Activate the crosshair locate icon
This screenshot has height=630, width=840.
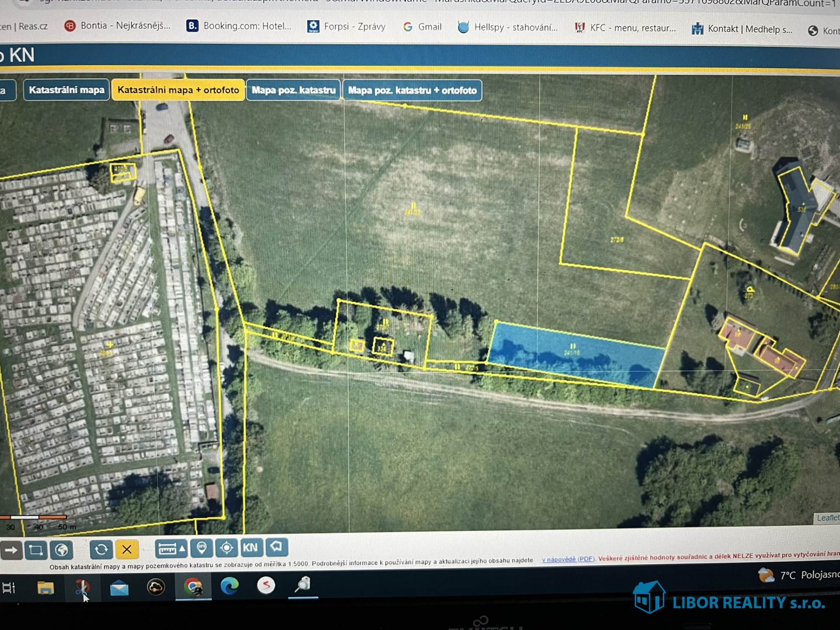click(227, 548)
